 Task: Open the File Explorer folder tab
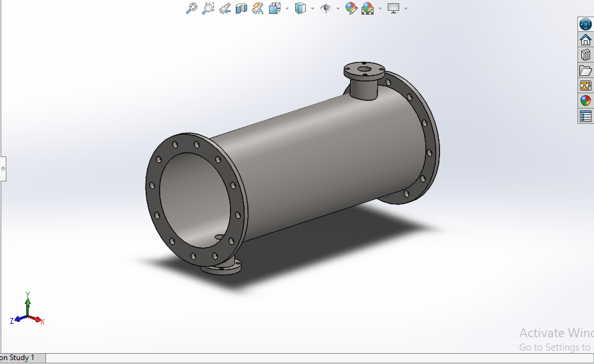(586, 70)
